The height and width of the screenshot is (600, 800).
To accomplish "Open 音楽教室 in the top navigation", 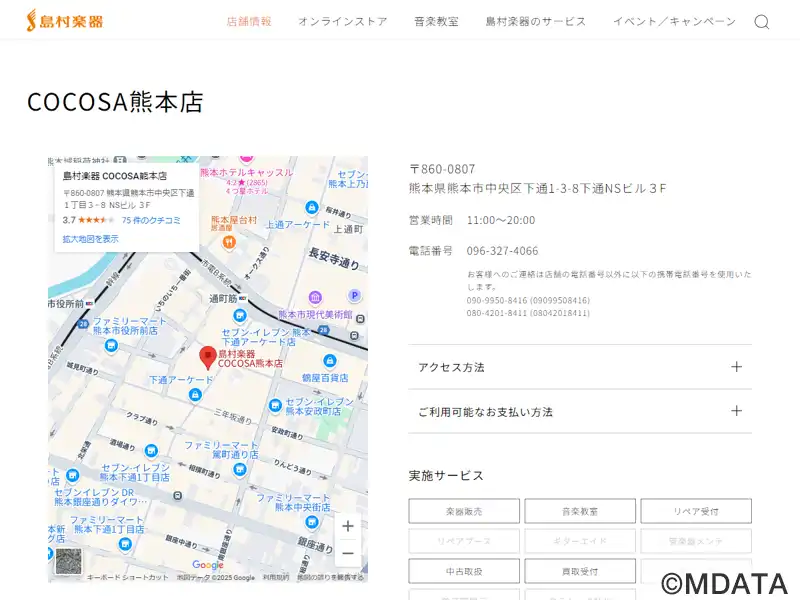I will [x=436, y=21].
